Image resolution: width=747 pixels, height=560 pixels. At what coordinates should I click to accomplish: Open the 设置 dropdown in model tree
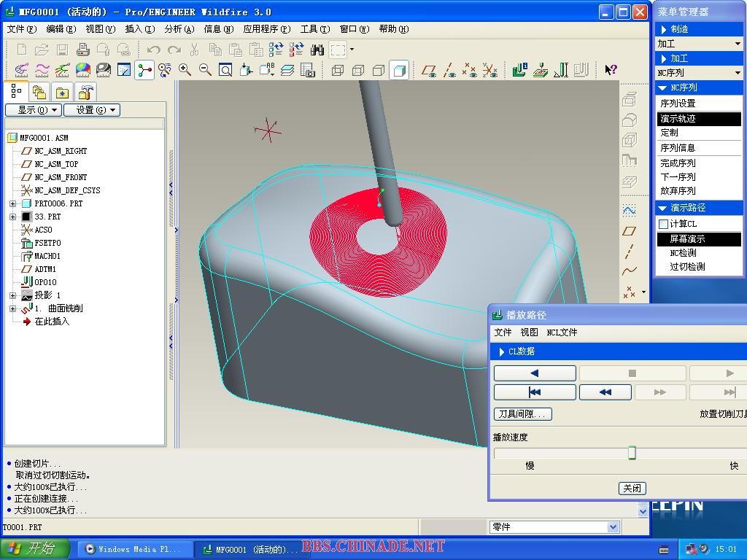pyautogui.click(x=91, y=110)
